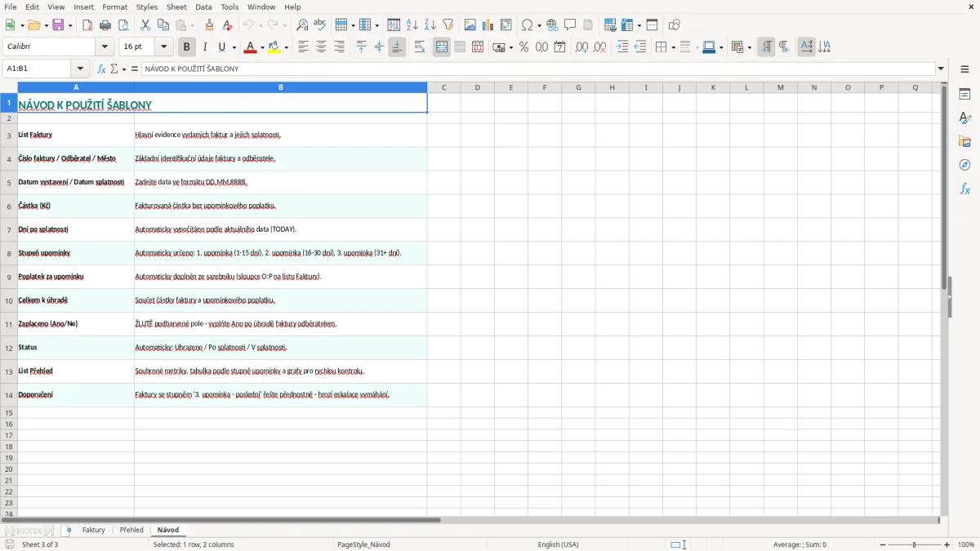980x551 pixels.
Task: Click the Insert Hyperlink icon
Action: coord(552,25)
